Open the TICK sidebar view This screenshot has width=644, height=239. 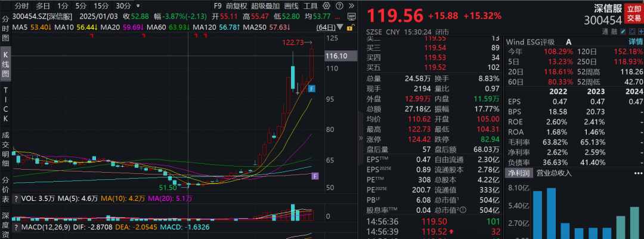pyautogui.click(x=6, y=105)
